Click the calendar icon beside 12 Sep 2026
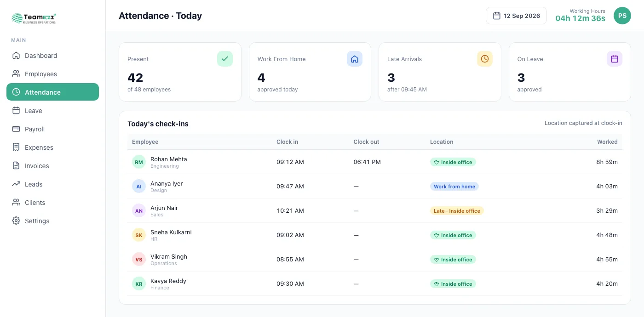 [x=497, y=16]
